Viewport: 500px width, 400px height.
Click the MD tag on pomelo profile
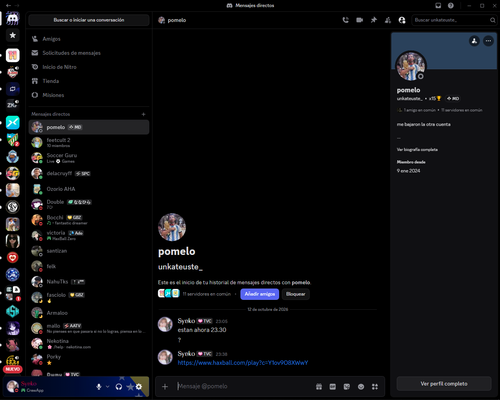click(453, 99)
